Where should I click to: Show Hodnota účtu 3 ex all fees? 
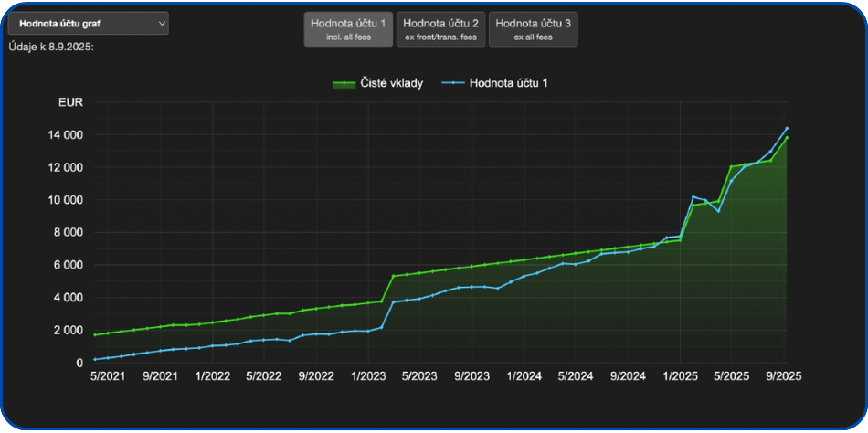pyautogui.click(x=533, y=29)
